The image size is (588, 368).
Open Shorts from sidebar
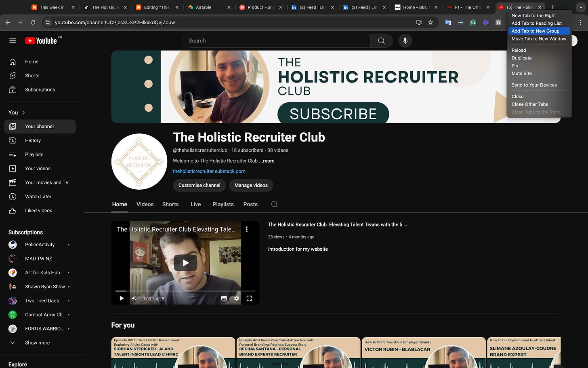40,76
